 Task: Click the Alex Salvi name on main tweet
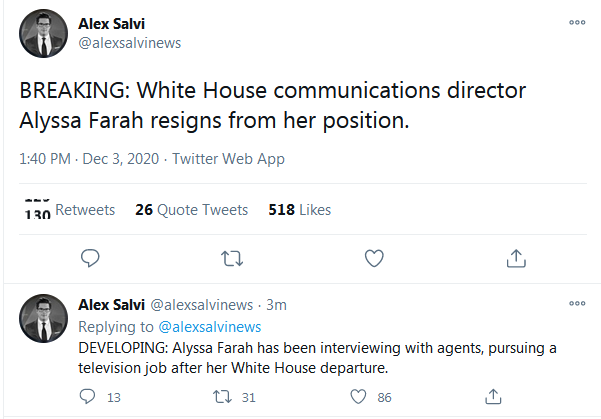pos(112,24)
